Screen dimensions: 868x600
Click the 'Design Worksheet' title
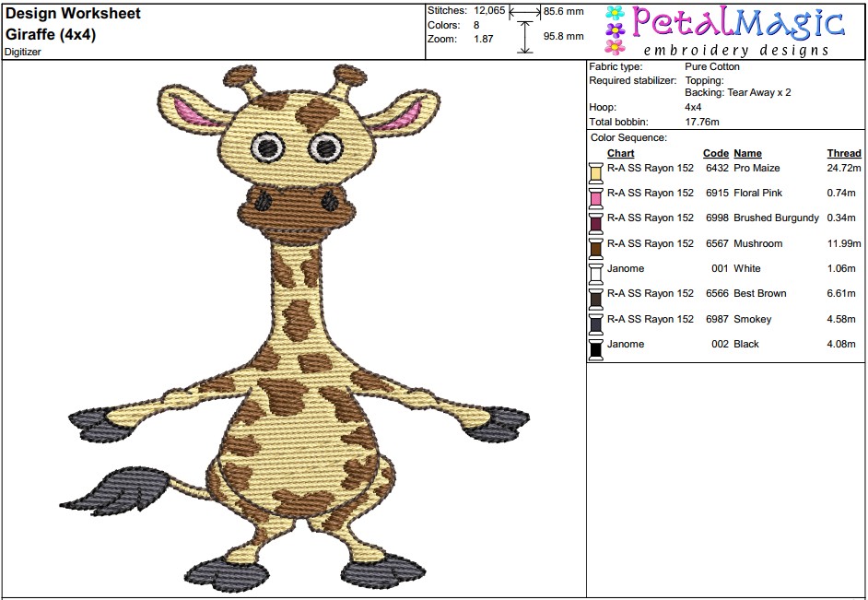coord(73,13)
